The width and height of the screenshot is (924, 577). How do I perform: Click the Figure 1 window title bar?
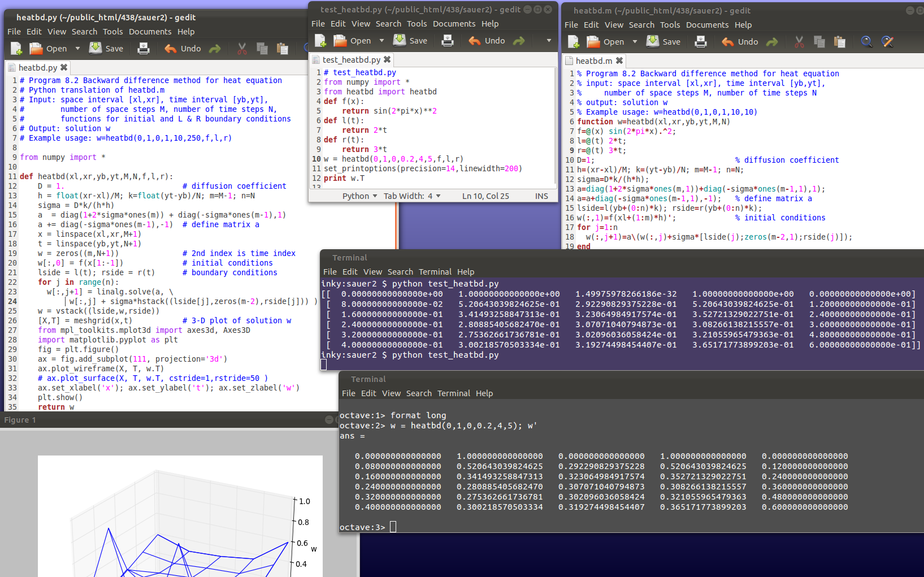coord(168,420)
